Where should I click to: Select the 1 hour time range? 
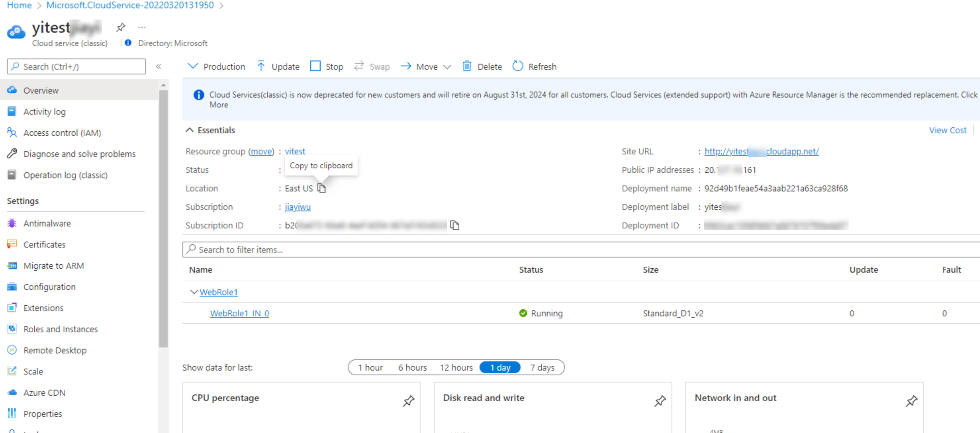coord(370,367)
